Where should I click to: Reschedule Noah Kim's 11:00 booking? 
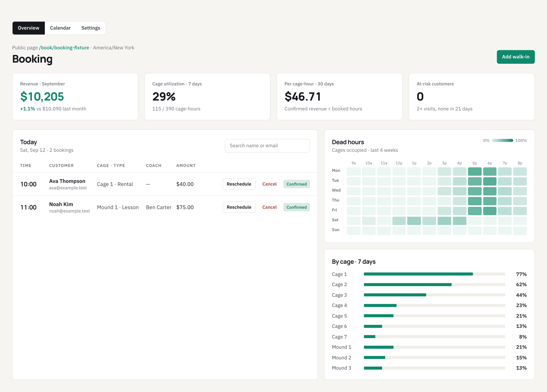(239, 207)
